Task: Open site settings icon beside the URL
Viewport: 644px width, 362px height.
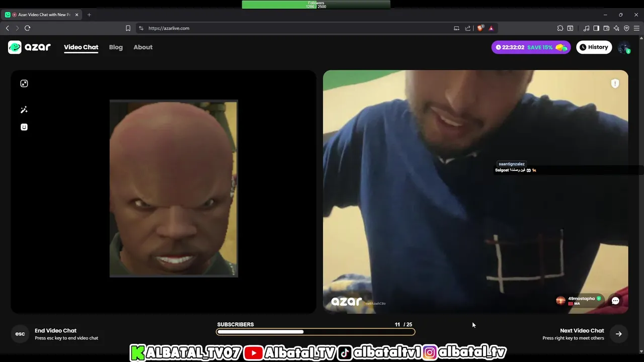Action: [x=141, y=28]
